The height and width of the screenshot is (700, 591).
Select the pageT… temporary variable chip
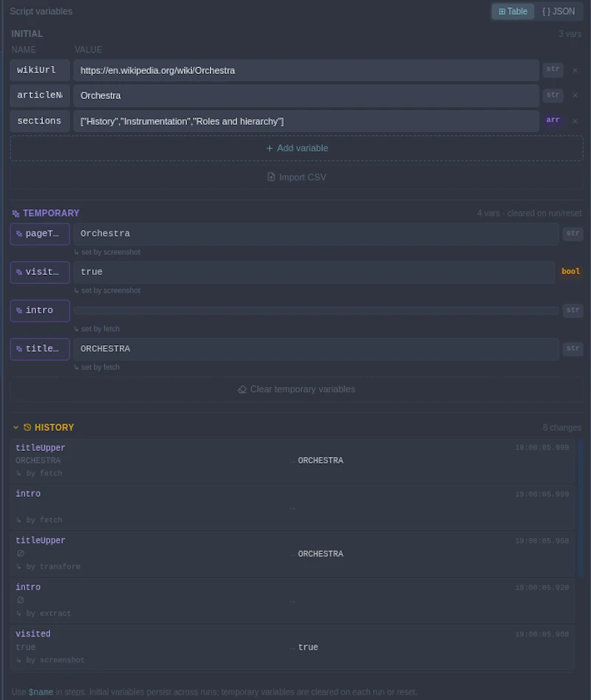(x=40, y=234)
